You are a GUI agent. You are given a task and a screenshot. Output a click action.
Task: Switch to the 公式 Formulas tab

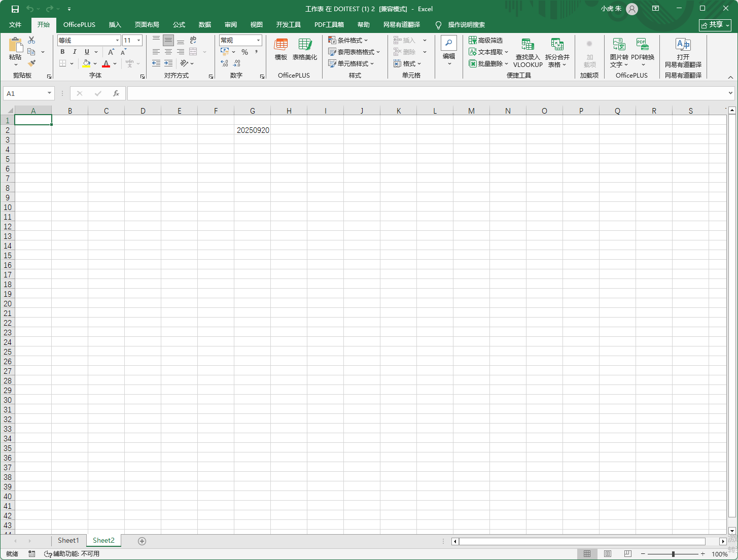[x=179, y=24]
